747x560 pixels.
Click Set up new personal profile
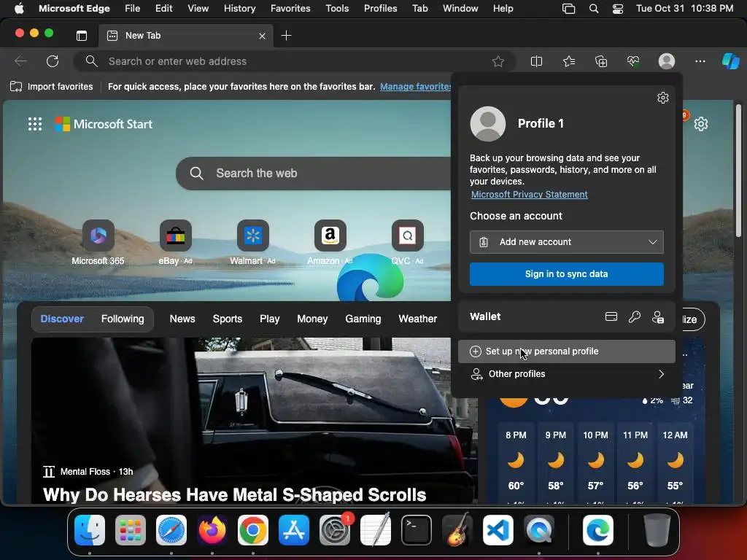click(x=566, y=351)
